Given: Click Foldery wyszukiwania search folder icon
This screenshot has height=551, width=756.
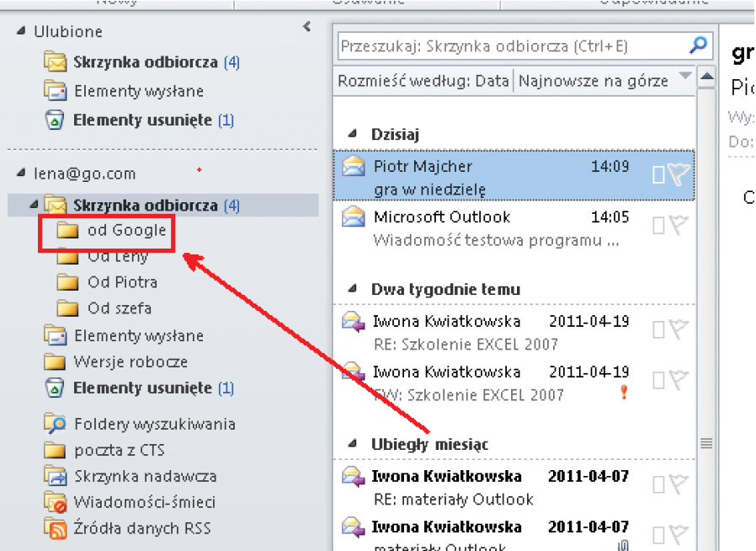Looking at the screenshot, I should click(56, 424).
